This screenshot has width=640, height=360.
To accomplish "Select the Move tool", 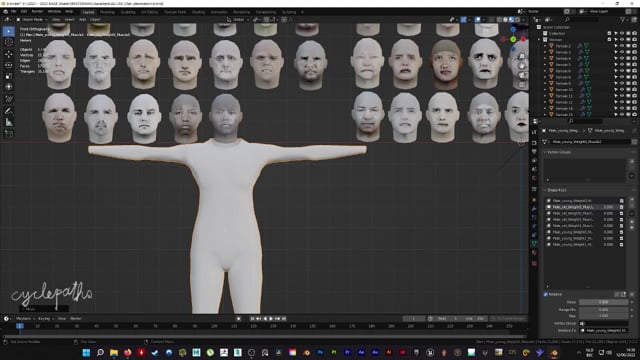I will [x=9, y=54].
